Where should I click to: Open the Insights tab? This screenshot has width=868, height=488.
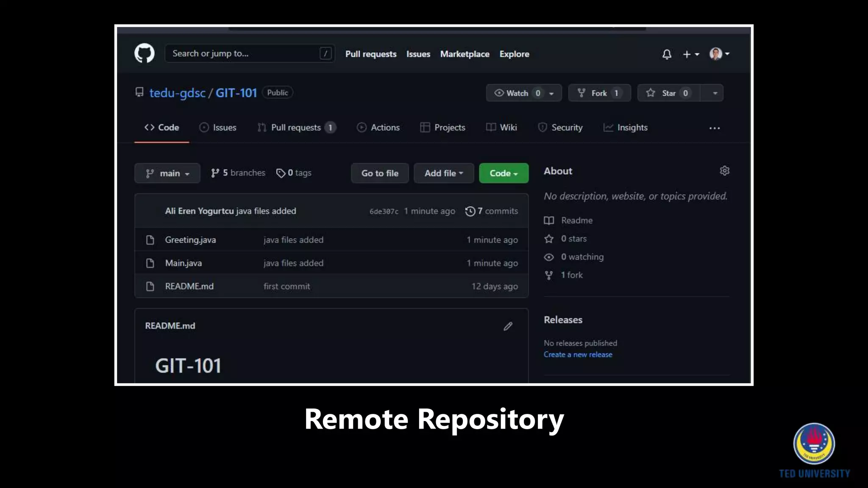(x=625, y=128)
